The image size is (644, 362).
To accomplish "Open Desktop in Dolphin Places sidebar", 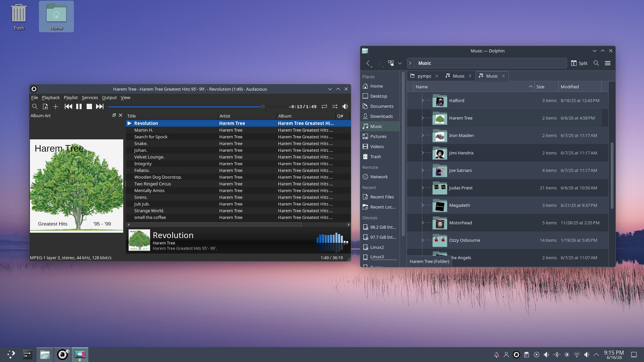I will point(380,96).
